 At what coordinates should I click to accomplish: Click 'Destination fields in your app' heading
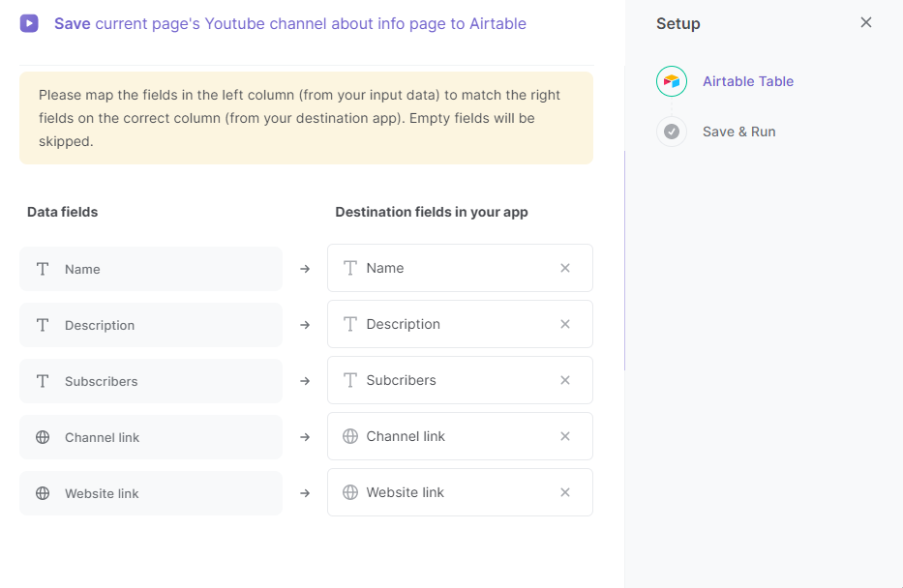click(x=432, y=212)
